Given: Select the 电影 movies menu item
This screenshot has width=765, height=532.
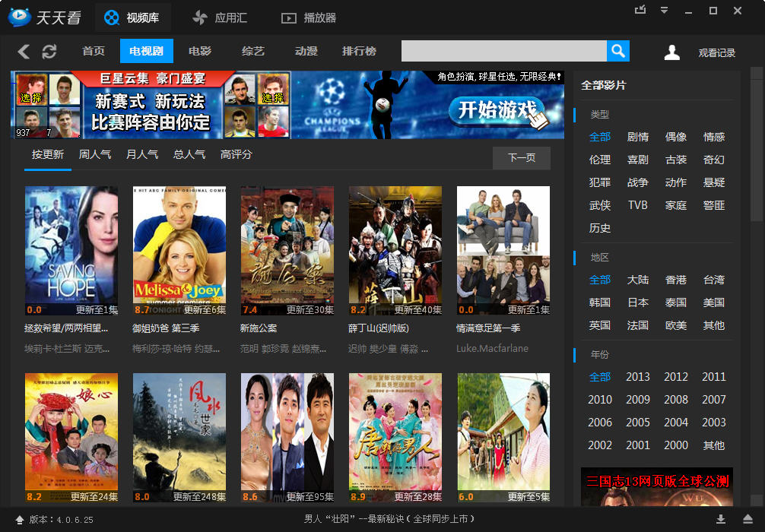Looking at the screenshot, I should 200,51.
